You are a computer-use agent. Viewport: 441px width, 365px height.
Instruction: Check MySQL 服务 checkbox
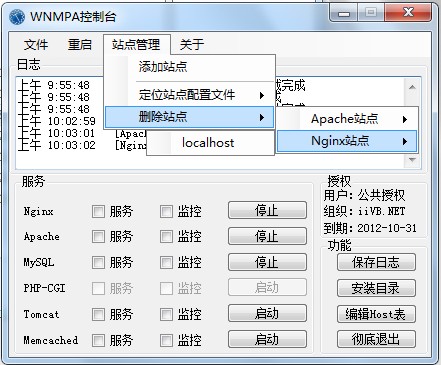pyautogui.click(x=98, y=262)
